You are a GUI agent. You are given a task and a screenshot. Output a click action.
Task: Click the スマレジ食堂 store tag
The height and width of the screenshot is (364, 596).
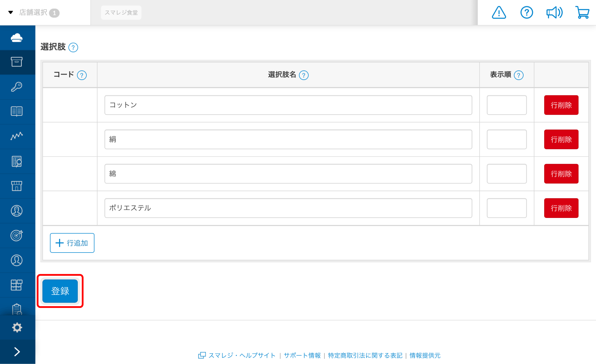point(121,13)
